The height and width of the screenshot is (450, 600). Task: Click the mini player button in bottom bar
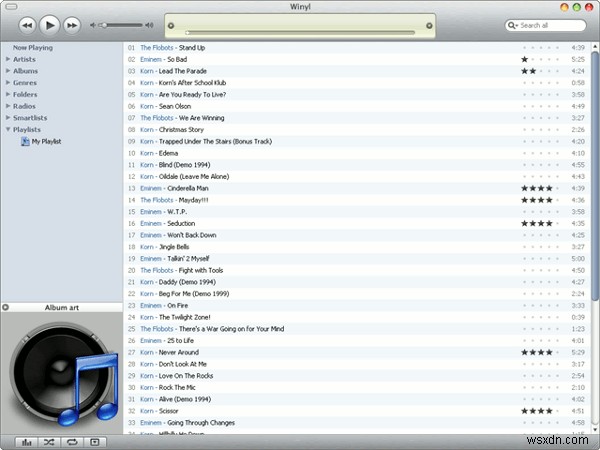point(95,442)
